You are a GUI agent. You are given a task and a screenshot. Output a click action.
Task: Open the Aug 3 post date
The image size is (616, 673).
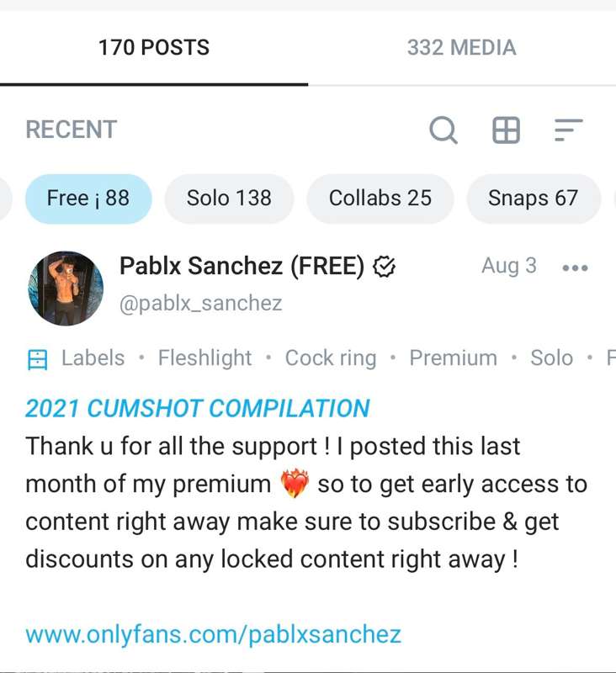point(508,266)
